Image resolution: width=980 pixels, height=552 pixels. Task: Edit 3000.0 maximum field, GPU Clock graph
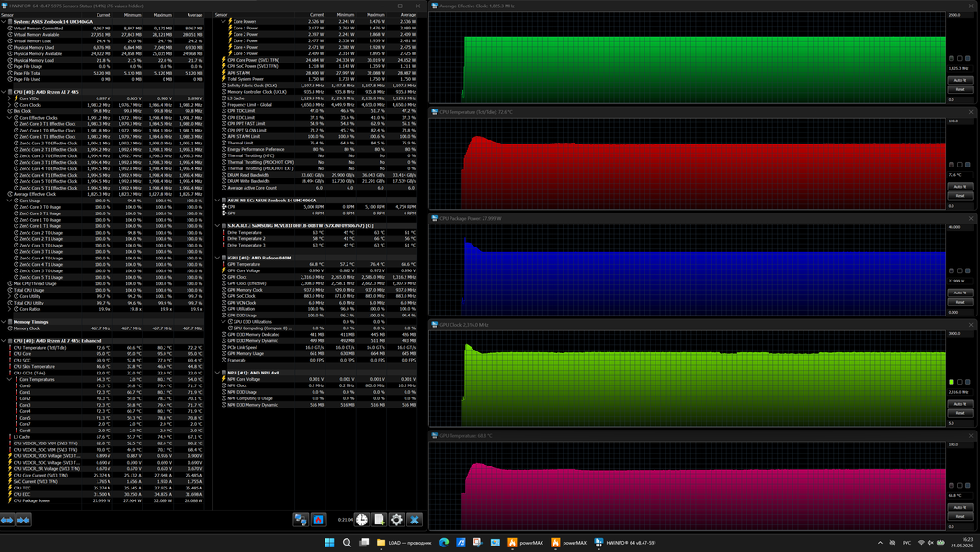point(960,334)
